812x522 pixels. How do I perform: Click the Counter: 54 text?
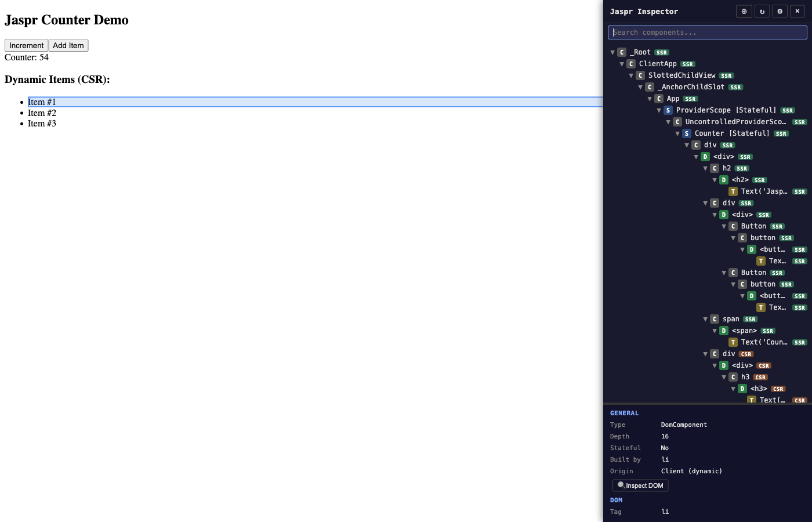point(27,57)
